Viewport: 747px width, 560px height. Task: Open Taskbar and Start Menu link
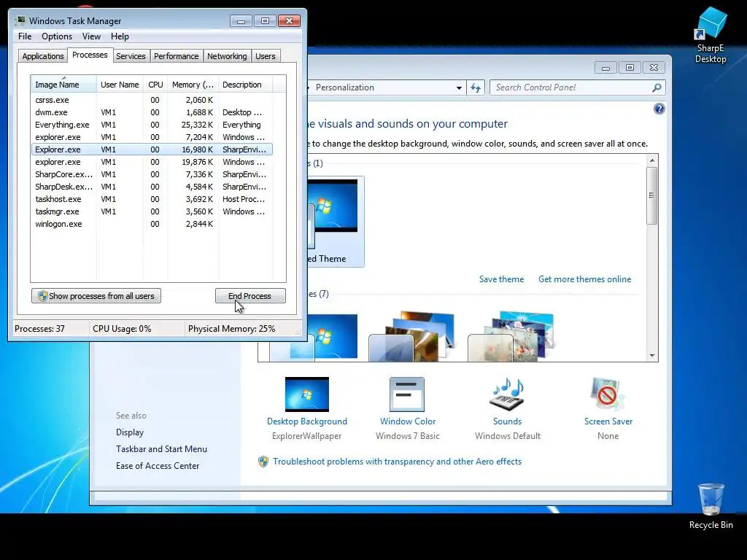(x=161, y=449)
